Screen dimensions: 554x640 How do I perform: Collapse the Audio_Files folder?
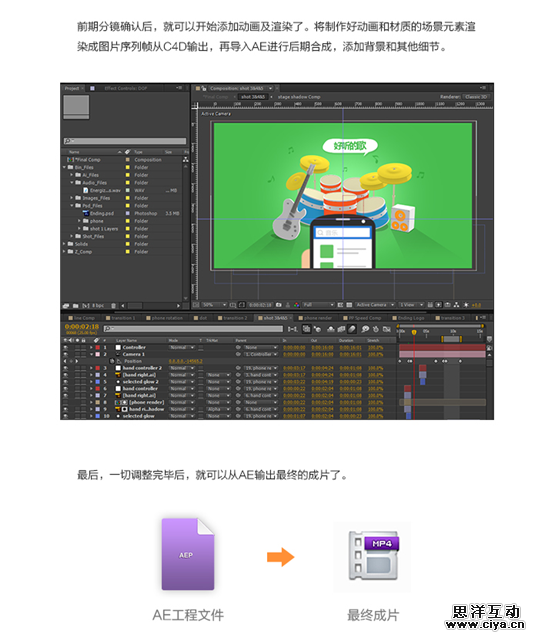tap(72, 182)
